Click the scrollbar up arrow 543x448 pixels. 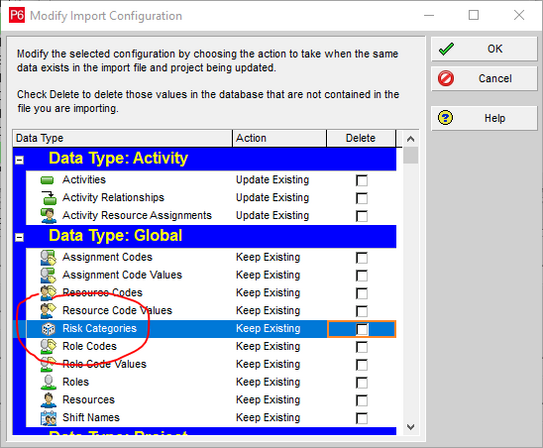411,139
